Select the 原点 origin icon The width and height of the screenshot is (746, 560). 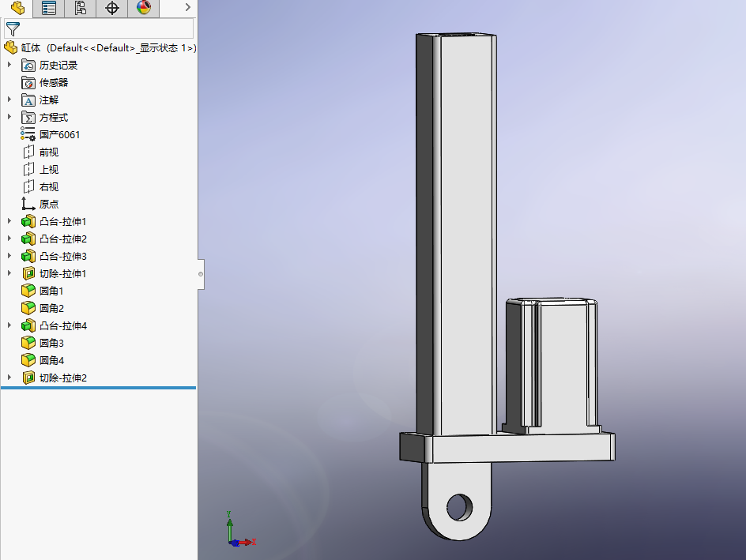click(28, 204)
